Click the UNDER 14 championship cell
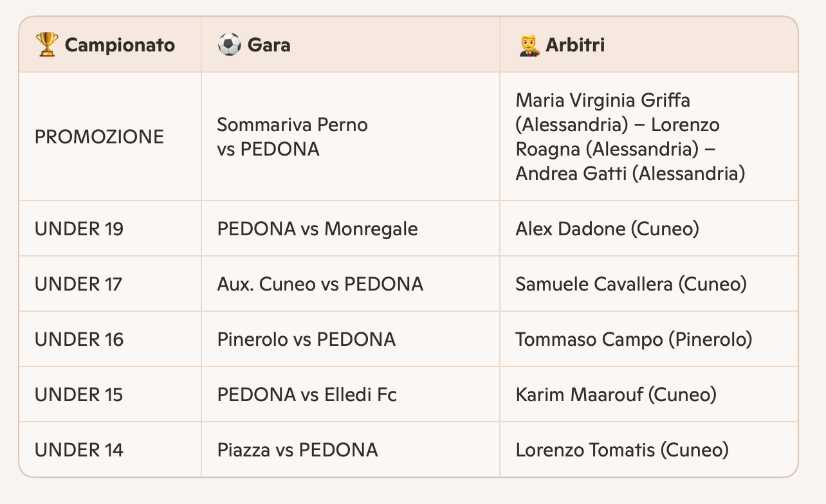This screenshot has height=504, width=826. pyautogui.click(x=78, y=450)
